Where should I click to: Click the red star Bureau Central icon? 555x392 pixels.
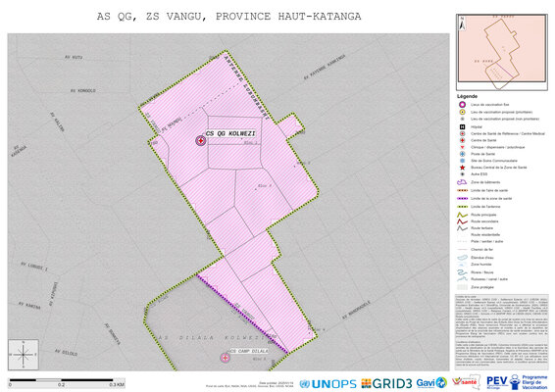462,168
